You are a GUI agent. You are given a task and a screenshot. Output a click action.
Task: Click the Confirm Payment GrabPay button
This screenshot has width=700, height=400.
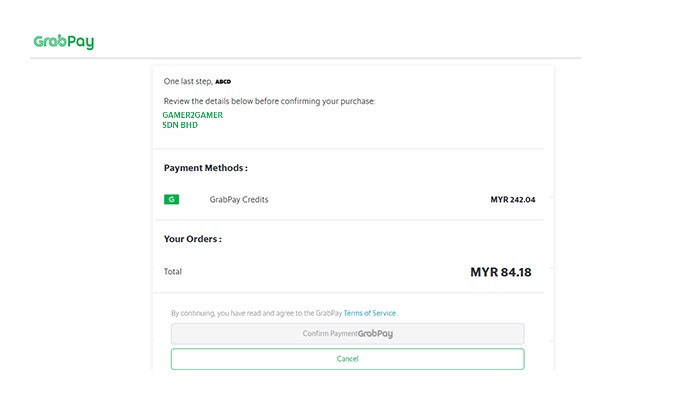[347, 333]
